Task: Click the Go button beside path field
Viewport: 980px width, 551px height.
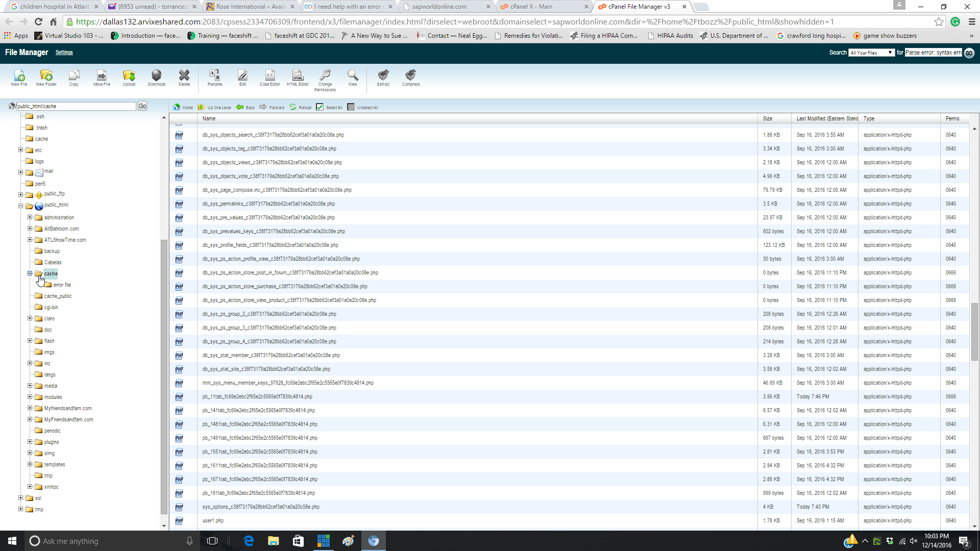Action: (142, 106)
